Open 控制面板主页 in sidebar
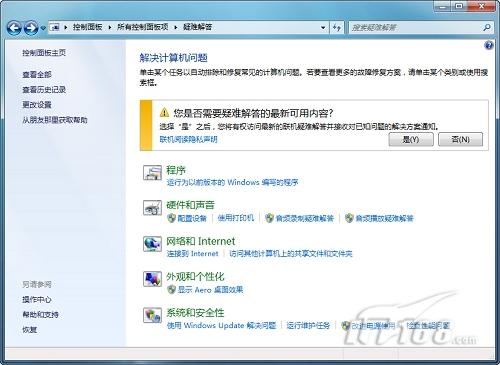The height and width of the screenshot is (365, 500). click(44, 53)
